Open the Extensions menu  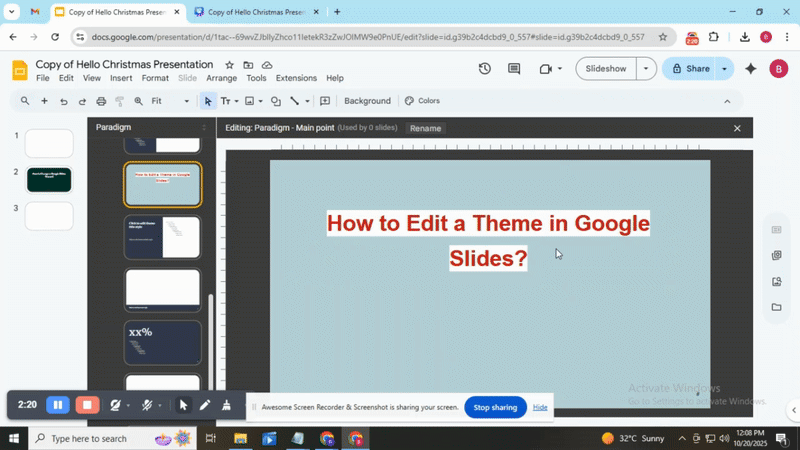coord(296,78)
